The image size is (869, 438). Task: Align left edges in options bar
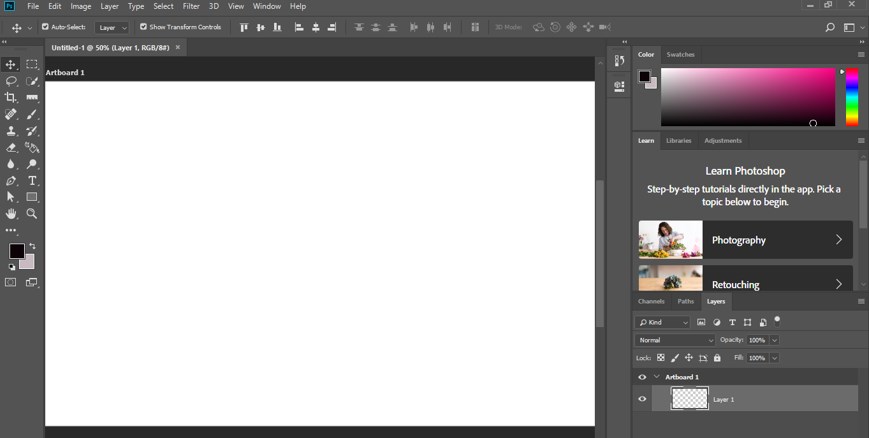click(x=299, y=27)
